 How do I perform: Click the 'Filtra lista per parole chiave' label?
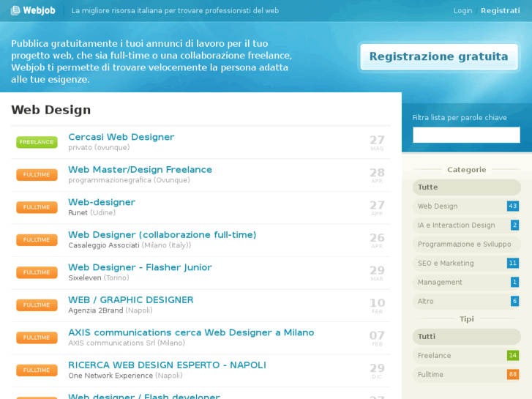(x=460, y=117)
